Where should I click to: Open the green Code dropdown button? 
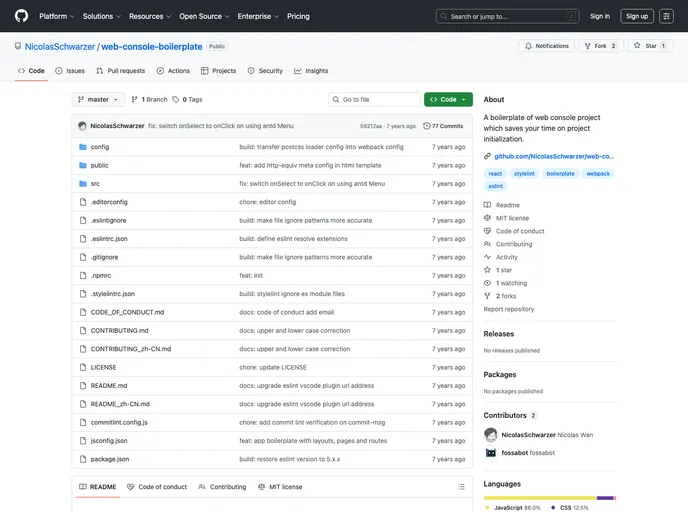click(448, 100)
